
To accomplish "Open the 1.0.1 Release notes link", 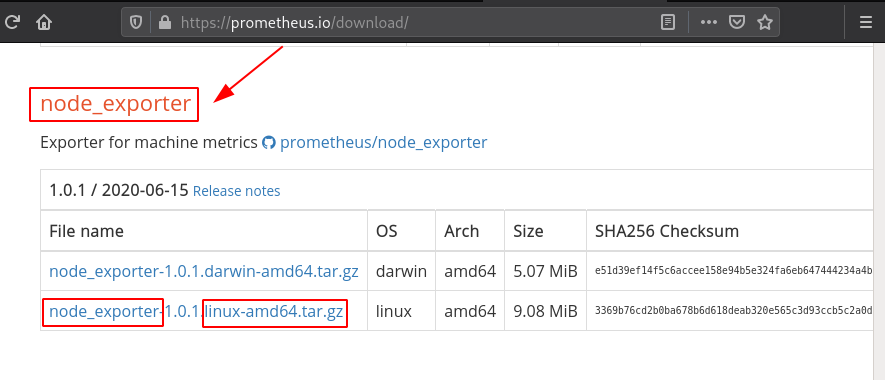I will click(x=236, y=191).
